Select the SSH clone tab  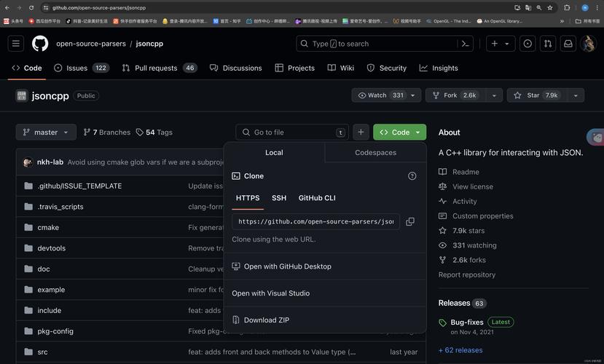279,198
